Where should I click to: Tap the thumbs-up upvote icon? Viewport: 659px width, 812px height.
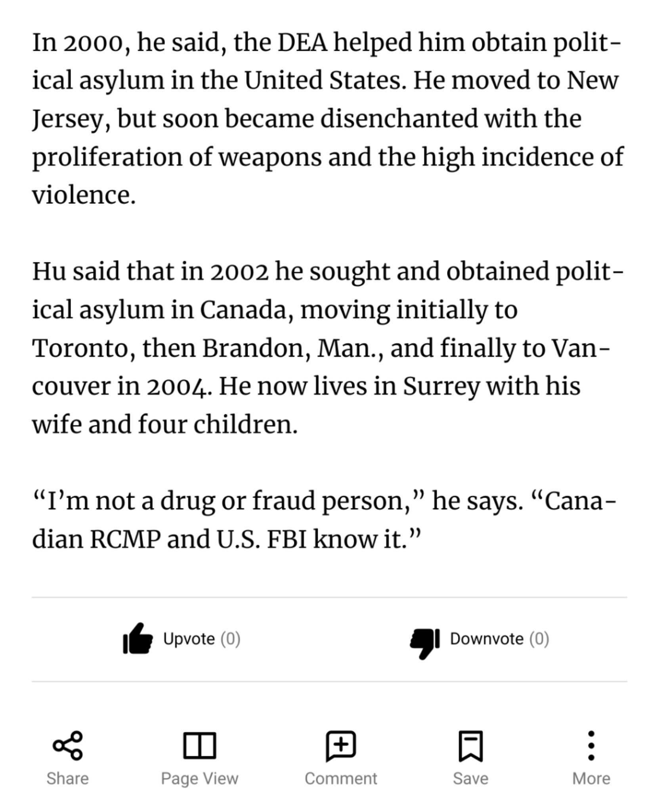pyautogui.click(x=138, y=639)
